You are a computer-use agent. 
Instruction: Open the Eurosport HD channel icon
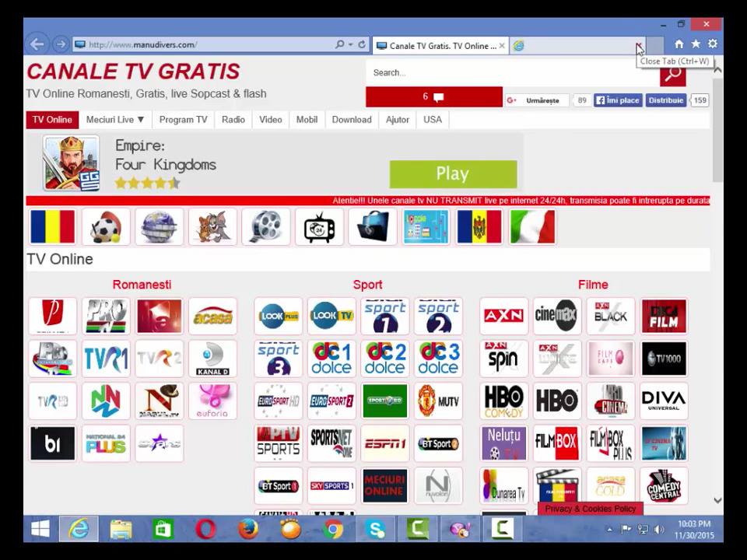coord(279,401)
